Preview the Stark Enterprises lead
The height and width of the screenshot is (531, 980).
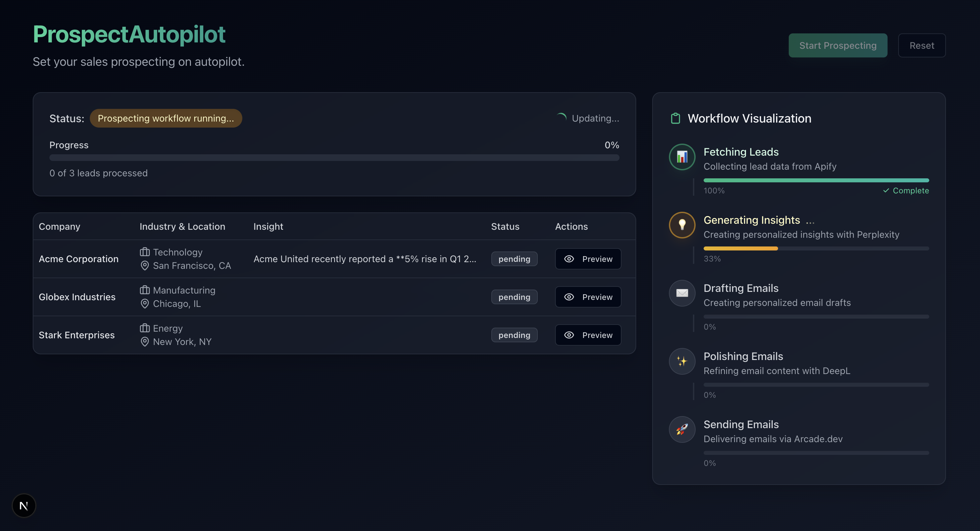click(x=588, y=335)
